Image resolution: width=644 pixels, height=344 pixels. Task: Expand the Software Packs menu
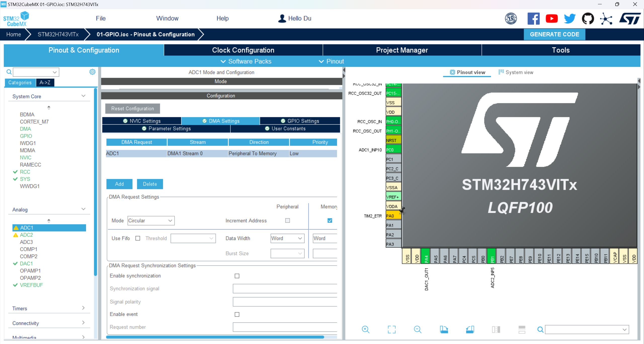(246, 61)
